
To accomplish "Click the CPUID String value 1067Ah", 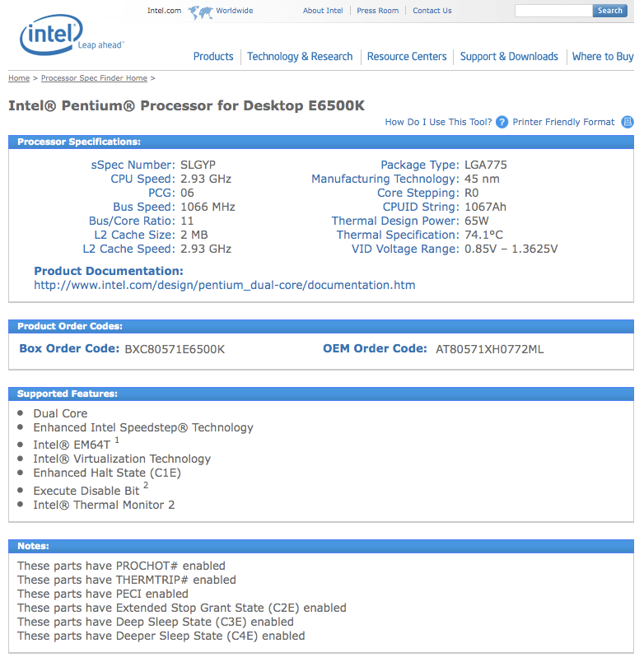I will 485,207.
